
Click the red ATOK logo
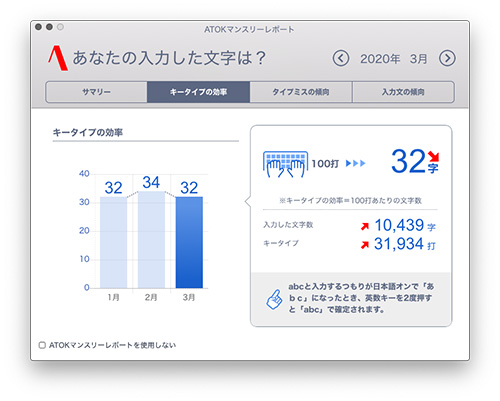click(58, 58)
